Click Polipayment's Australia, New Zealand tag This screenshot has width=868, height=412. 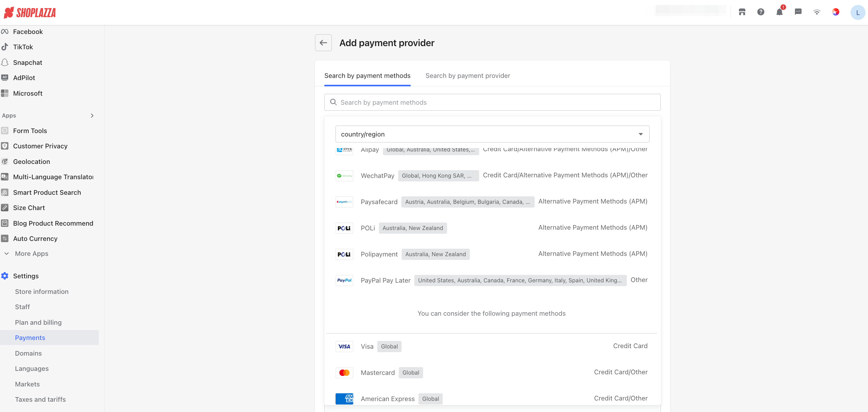435,254
